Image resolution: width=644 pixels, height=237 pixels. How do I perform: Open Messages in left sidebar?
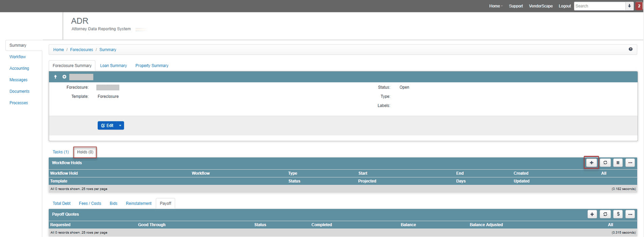[18, 80]
